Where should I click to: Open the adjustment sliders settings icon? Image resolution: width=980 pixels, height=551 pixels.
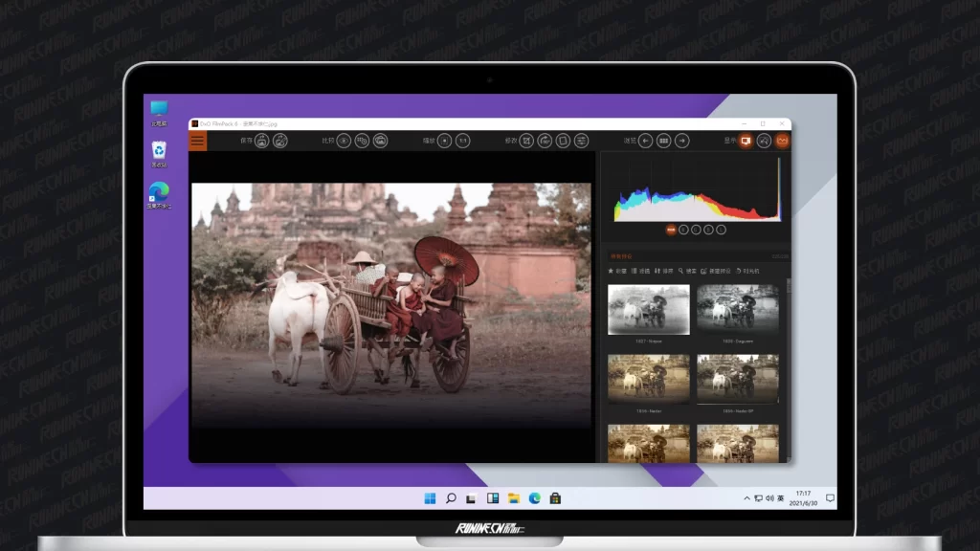tap(581, 141)
